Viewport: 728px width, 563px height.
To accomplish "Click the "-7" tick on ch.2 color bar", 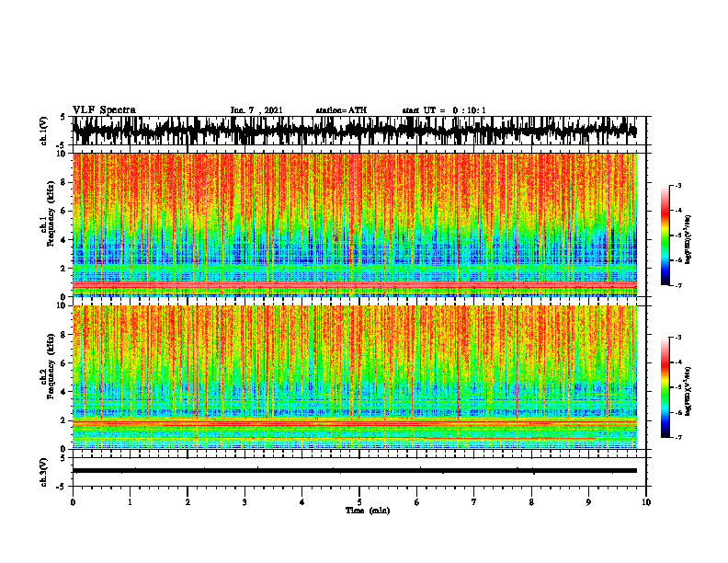I will [677, 437].
